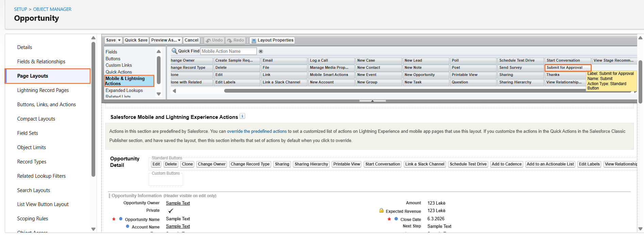Select the Thanks palette action
The width and height of the screenshot is (644, 237).
565,75
